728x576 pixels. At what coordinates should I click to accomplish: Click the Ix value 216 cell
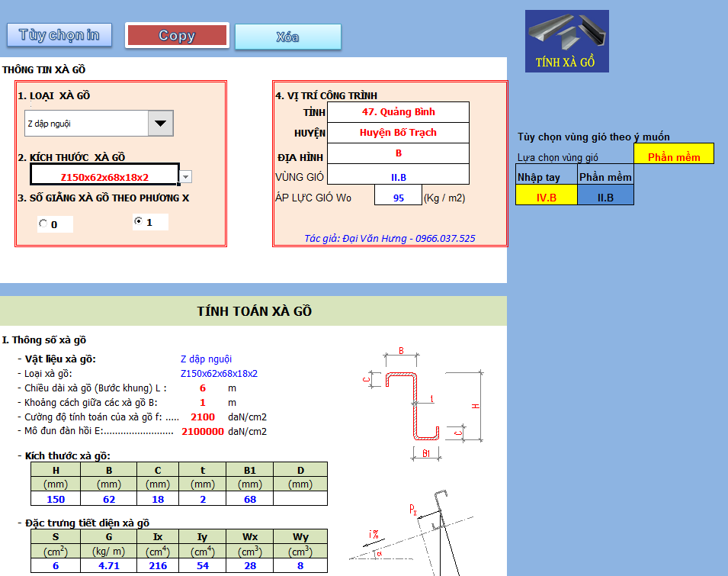point(158,565)
